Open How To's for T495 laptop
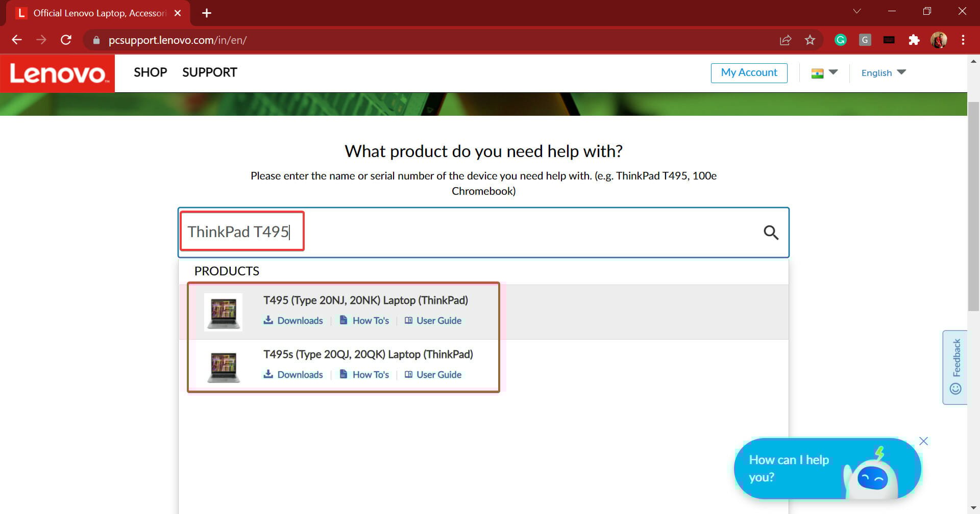Viewport: 980px width, 514px height. (364, 320)
